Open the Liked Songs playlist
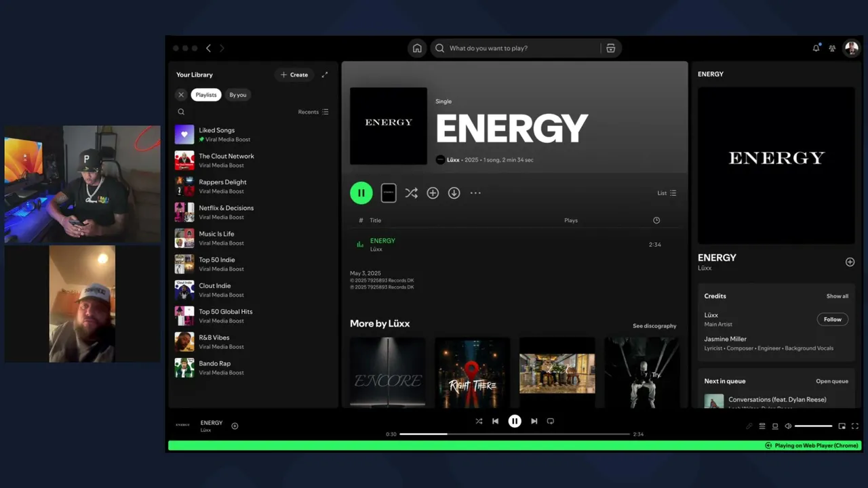The width and height of the screenshot is (868, 488). pos(253,134)
